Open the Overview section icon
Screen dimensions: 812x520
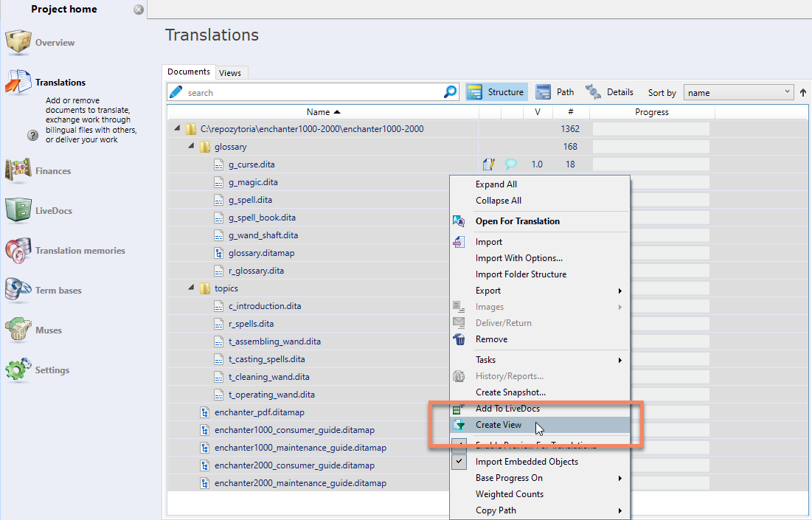(18, 43)
